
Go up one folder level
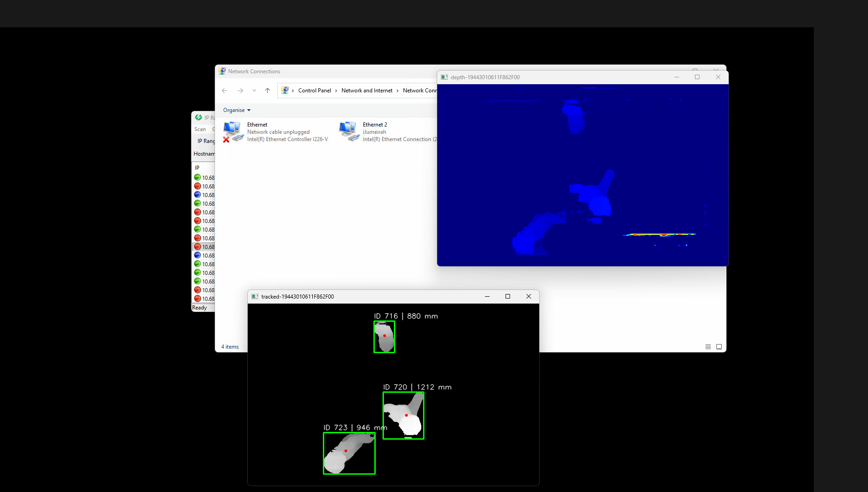click(268, 91)
